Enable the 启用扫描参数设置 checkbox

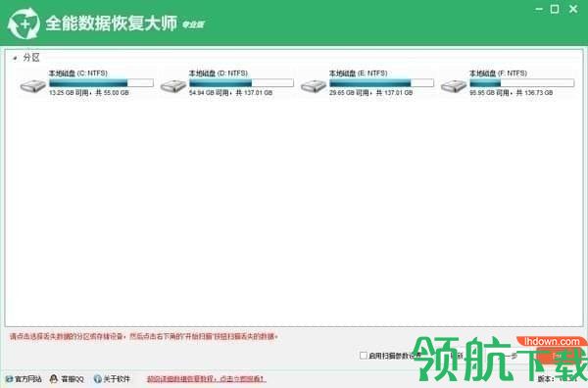click(x=363, y=355)
